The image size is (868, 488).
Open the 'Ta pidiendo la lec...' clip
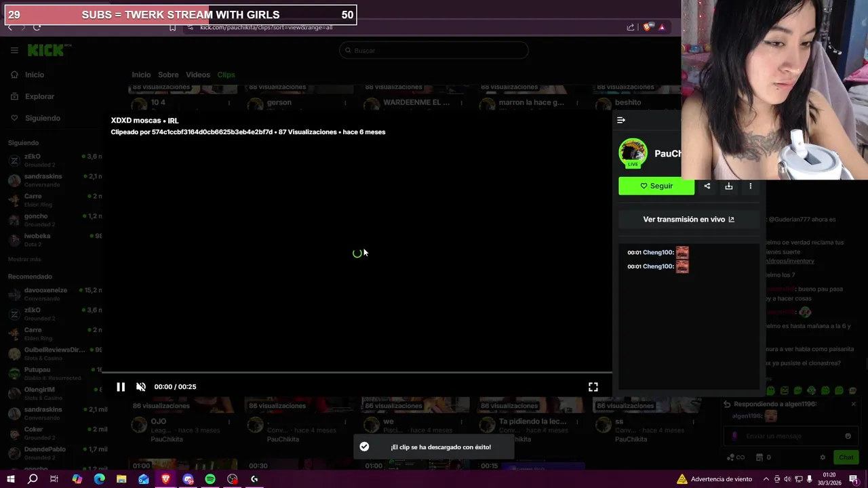(x=532, y=422)
